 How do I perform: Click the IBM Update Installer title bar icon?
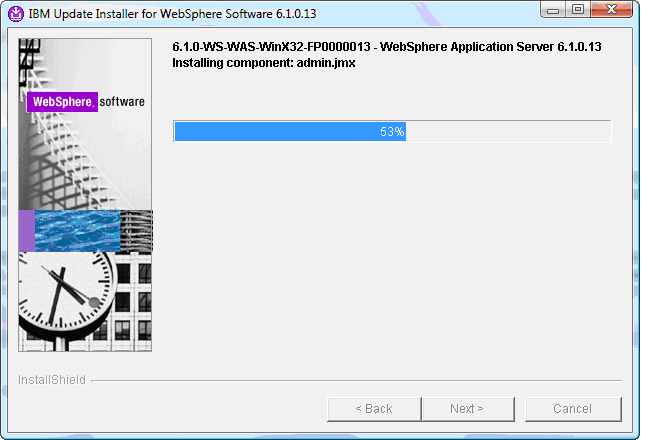coord(16,14)
